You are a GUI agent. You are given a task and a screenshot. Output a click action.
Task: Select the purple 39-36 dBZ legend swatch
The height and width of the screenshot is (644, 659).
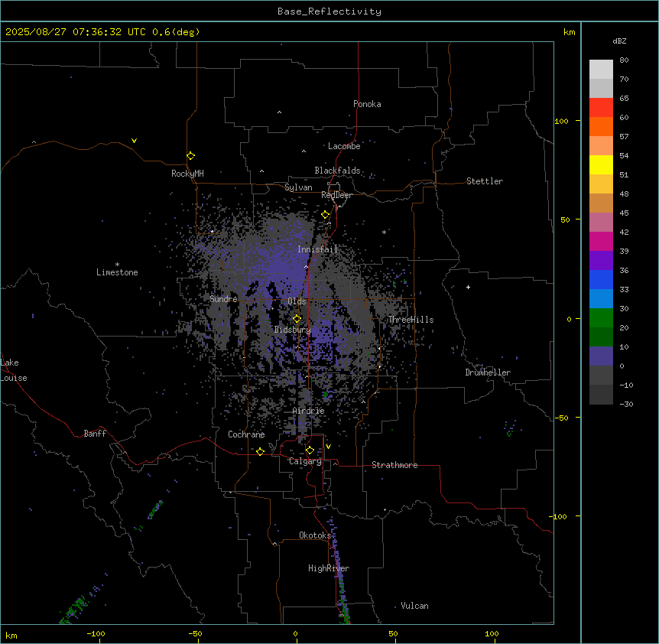[601, 260]
